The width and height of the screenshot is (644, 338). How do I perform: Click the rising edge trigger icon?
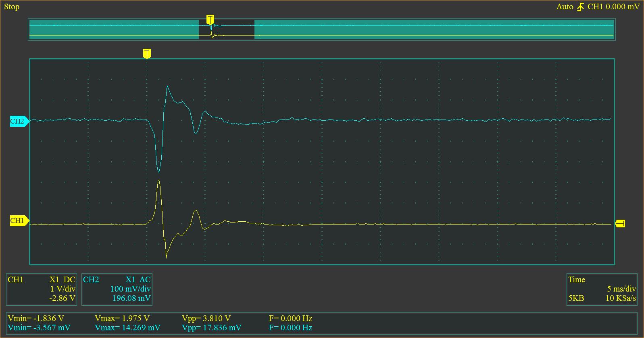point(580,7)
